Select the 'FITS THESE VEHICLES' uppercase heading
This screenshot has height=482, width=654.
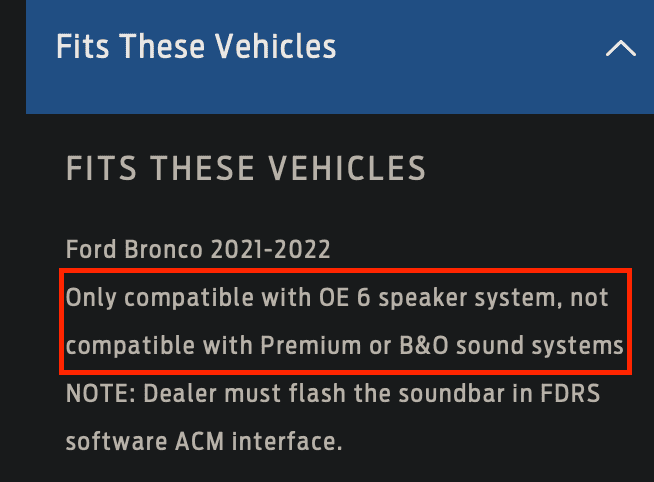[x=246, y=168]
